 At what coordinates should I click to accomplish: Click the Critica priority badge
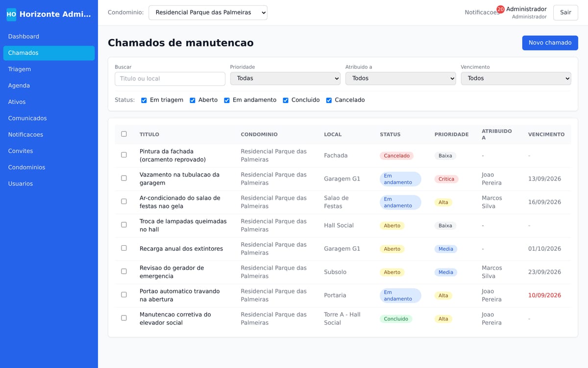point(446,179)
